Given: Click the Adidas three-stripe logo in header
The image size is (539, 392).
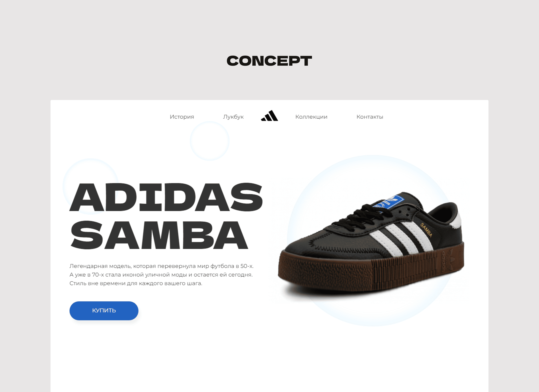Looking at the screenshot, I should (x=269, y=116).
